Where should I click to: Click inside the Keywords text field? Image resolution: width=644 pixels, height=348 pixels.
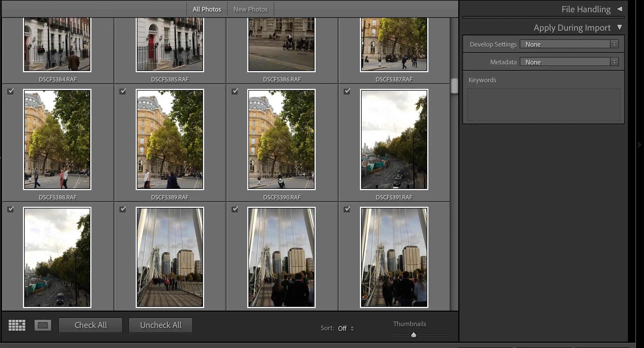(x=543, y=105)
